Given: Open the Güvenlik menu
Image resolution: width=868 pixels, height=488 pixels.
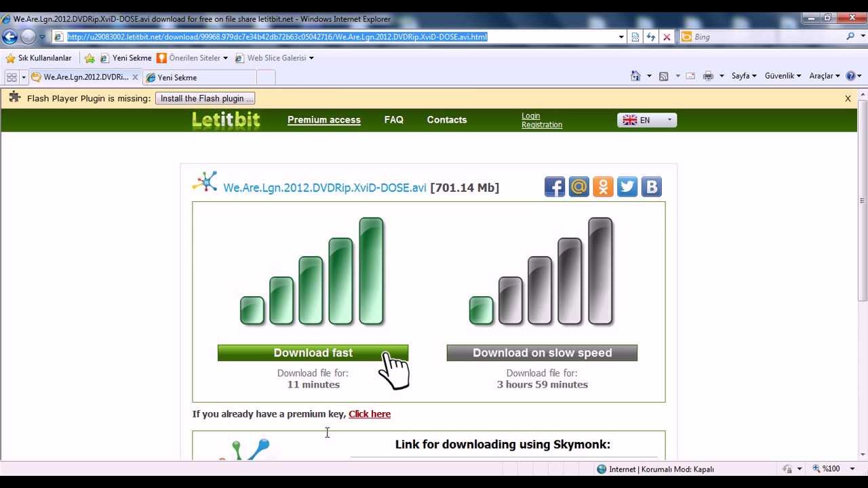Looking at the screenshot, I should point(783,76).
